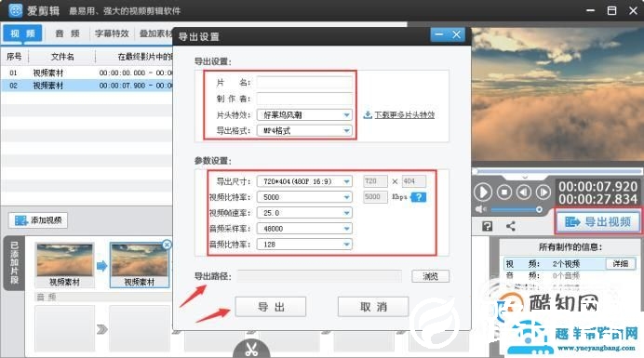Open the 音频比特率 128 dropdown
The image size is (644, 358).
304,245
